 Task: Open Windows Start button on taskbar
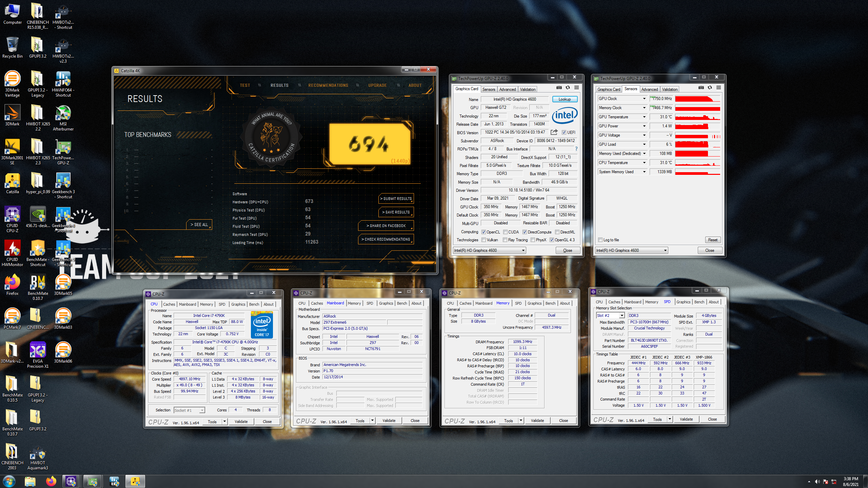9,481
